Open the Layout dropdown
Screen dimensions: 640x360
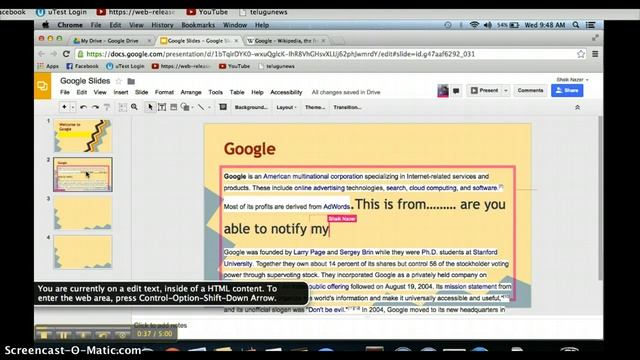point(286,107)
